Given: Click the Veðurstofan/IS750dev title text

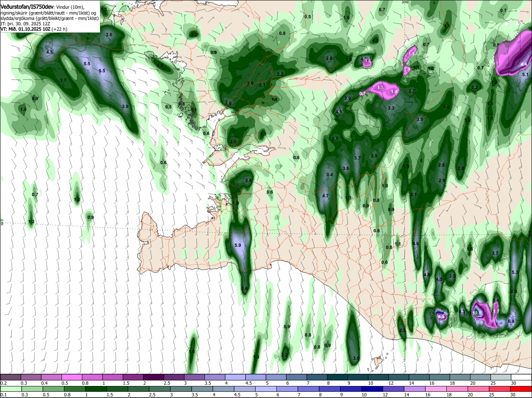Looking at the screenshot, I should pyautogui.click(x=27, y=6).
